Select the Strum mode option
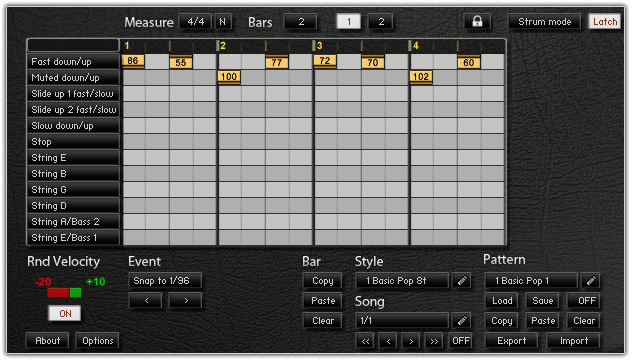Screen dimensions: 632x361 point(544,21)
